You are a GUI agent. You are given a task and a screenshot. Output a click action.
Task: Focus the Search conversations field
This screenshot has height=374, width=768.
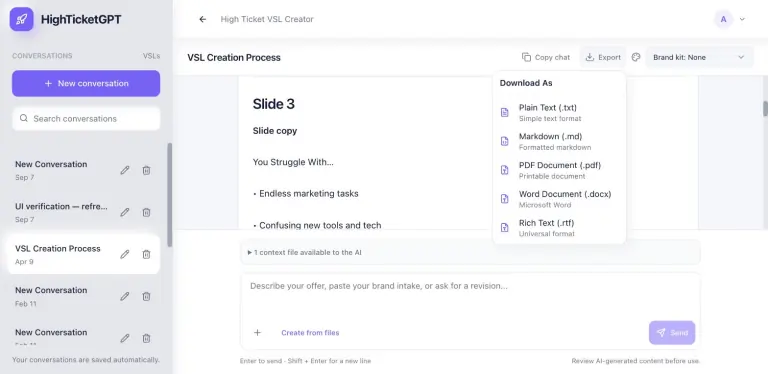pyautogui.click(x=86, y=118)
